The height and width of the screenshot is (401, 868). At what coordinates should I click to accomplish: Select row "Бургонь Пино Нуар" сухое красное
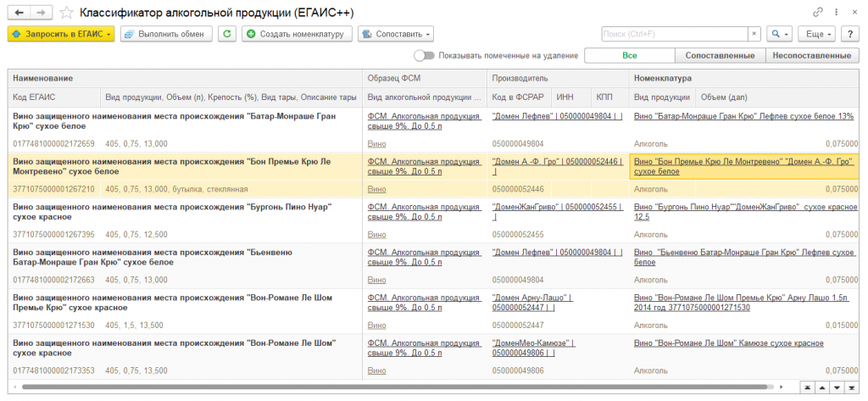pyautogui.click(x=186, y=212)
